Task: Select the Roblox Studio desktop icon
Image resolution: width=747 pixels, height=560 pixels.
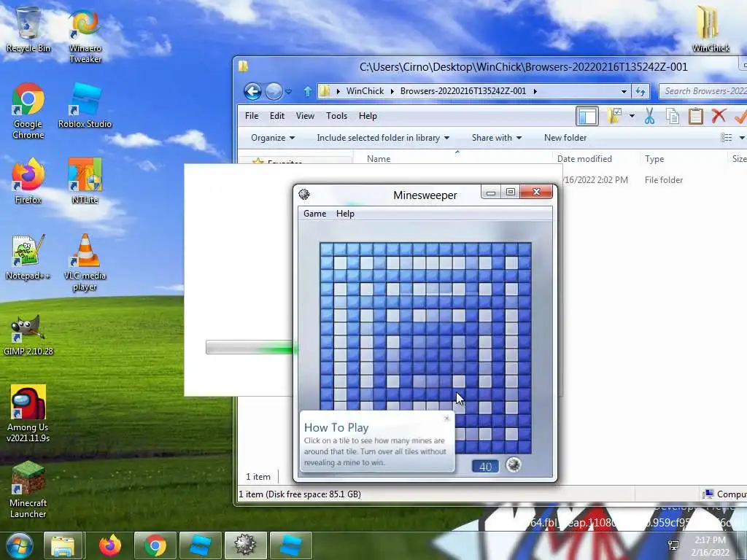Action: 85,106
